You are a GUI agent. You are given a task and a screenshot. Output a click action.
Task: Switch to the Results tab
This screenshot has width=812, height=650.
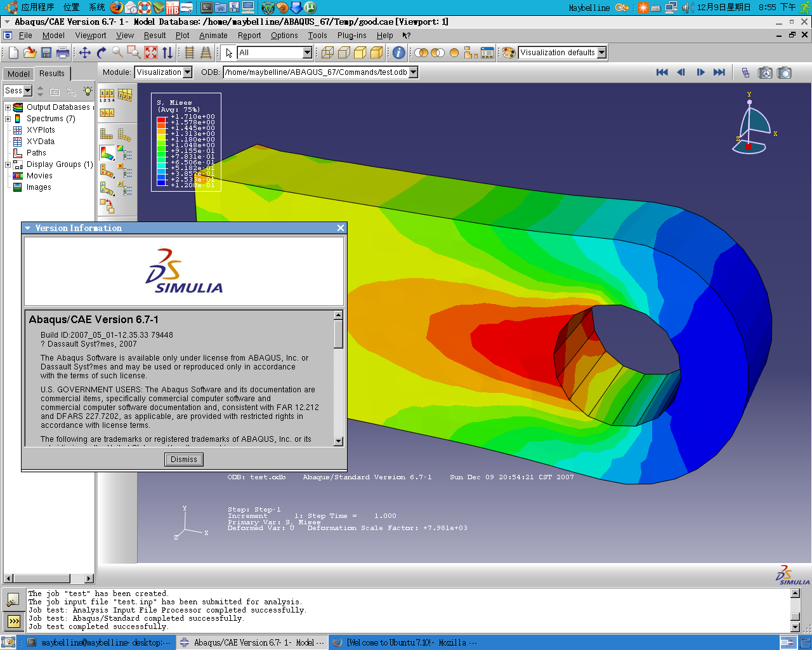coord(52,74)
